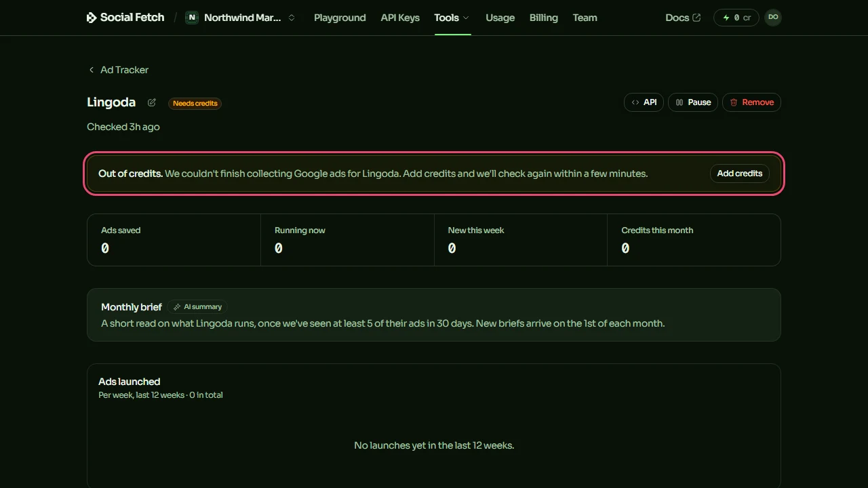
Task: Select the Running now stat card
Action: tap(347, 240)
